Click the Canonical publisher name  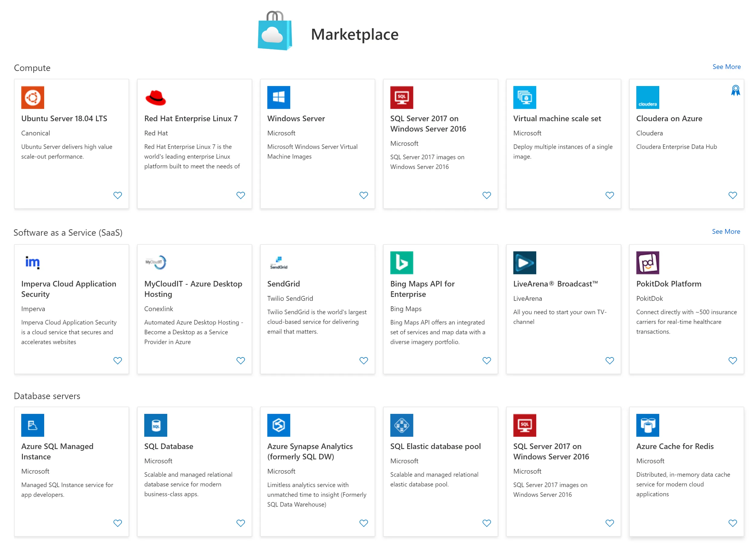pyautogui.click(x=36, y=133)
